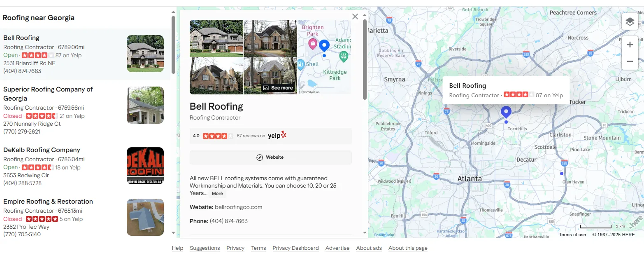Click the Smyrna label on the map
The image size is (644, 256).
tap(394, 79)
